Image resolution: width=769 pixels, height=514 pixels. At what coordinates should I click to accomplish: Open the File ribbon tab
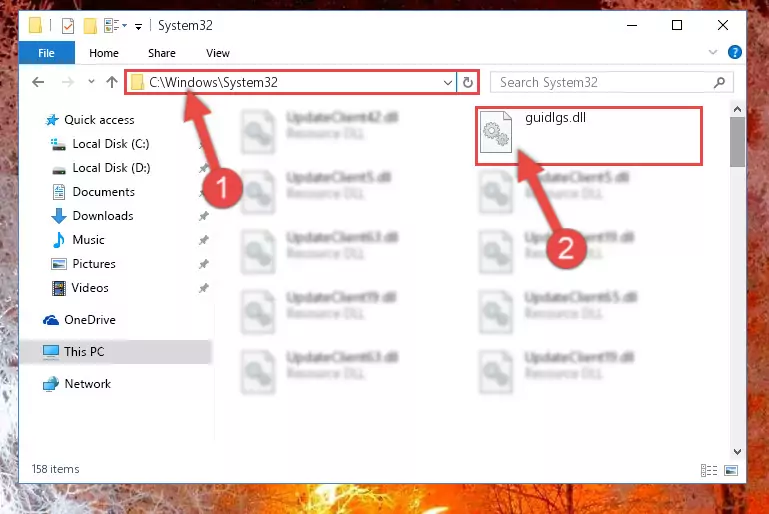click(x=47, y=53)
